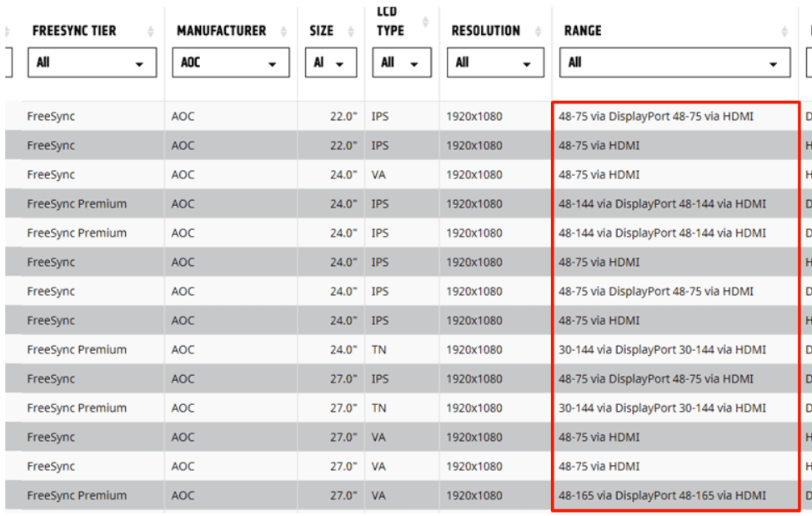This screenshot has height=516, width=812.
Task: Click 30-144 range in the 24.0" TN row
Action: click(662, 350)
